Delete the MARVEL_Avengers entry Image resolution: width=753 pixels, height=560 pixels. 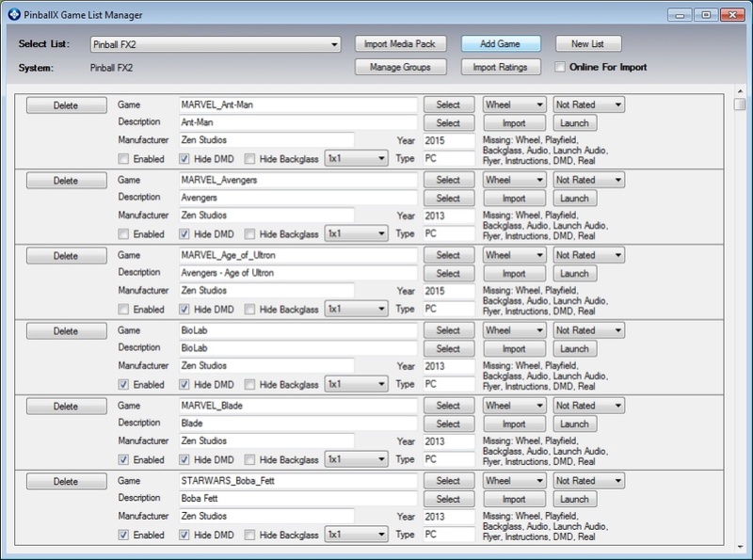(66, 181)
